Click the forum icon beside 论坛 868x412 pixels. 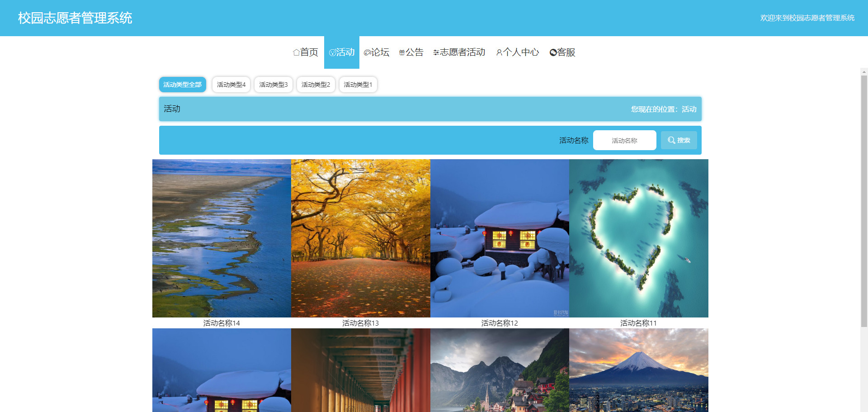coord(367,52)
